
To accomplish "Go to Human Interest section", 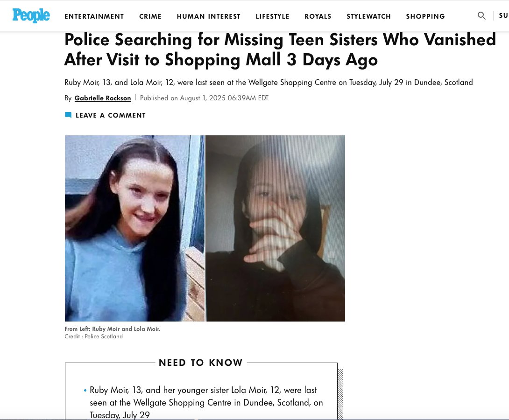I will coord(208,16).
